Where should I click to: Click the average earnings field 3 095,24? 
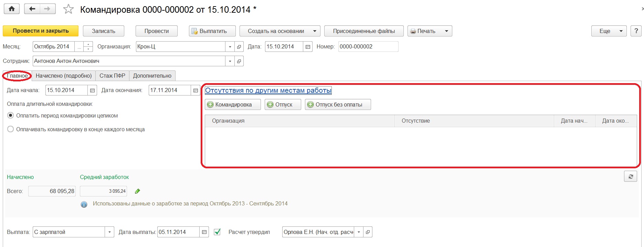(103, 191)
